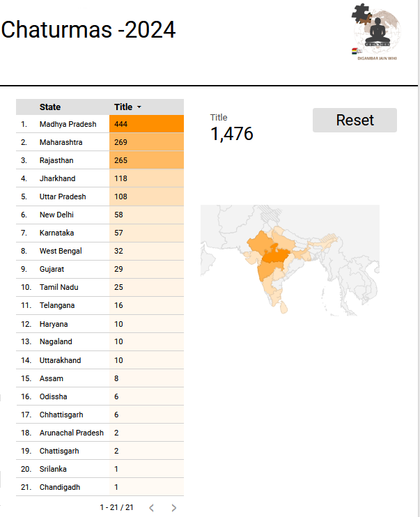This screenshot has height=517, width=420.
Task: Click the Title 1,476 scorecard
Action: (x=232, y=128)
